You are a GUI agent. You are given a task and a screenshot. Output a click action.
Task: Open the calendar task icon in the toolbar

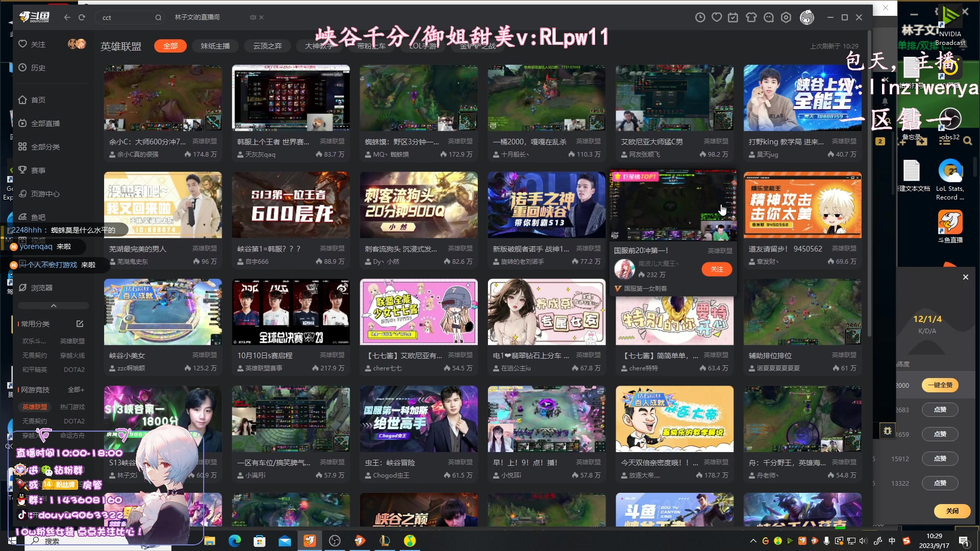pos(733,17)
